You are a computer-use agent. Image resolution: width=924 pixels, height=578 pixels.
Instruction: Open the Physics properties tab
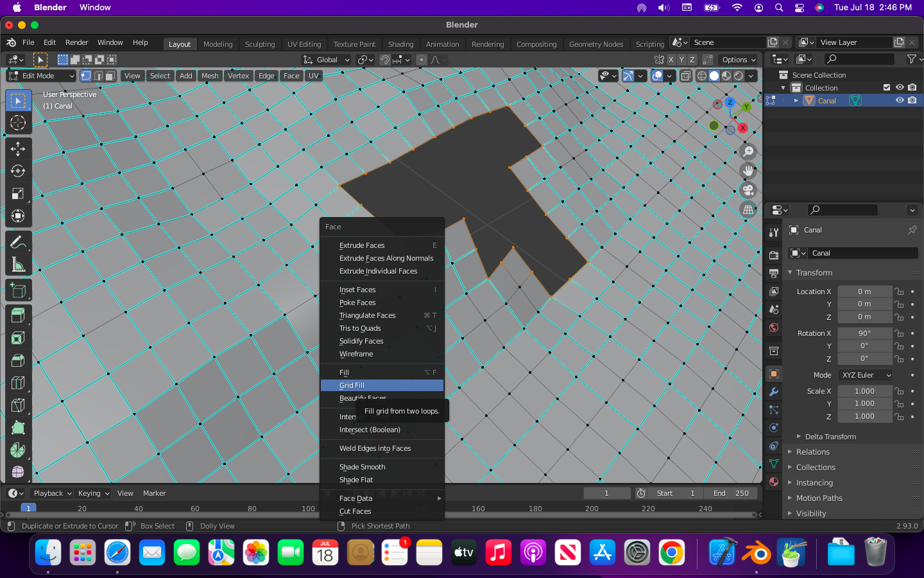[x=774, y=428]
